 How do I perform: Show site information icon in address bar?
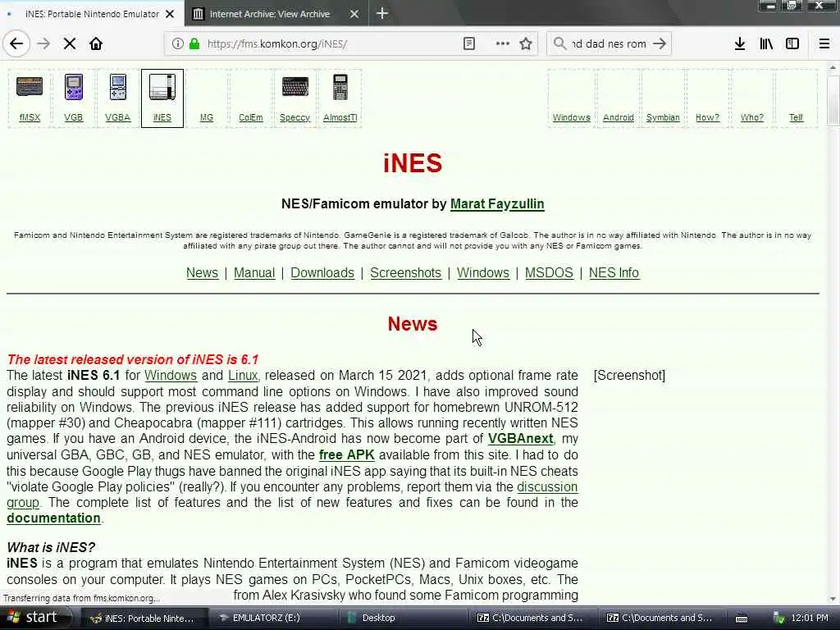click(x=177, y=43)
